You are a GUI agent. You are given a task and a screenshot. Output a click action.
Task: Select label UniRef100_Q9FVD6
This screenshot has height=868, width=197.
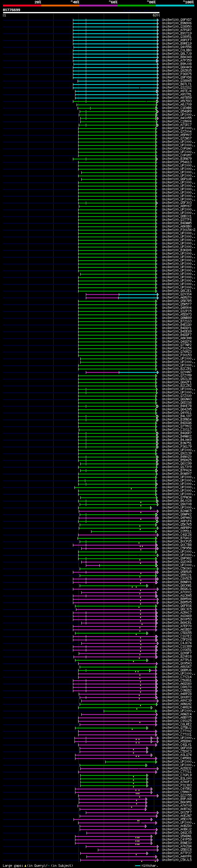point(176,78)
